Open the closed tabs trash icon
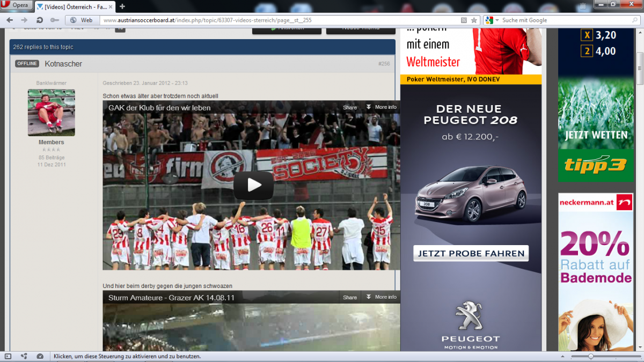Viewport: 644px width, 362px height. tap(583, 6)
